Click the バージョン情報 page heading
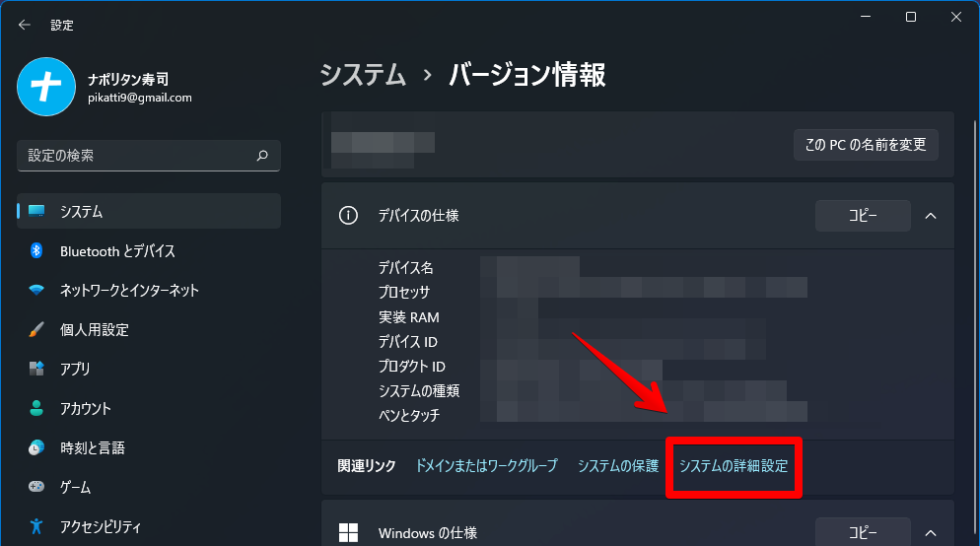The width and height of the screenshot is (980, 546). point(526,75)
